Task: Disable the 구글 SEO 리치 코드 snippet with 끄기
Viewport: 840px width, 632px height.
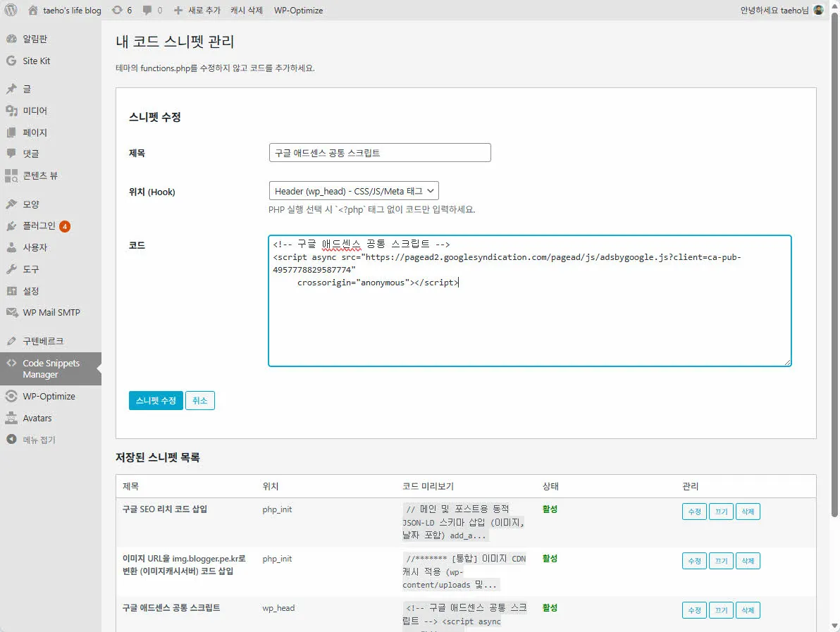Action: 721,512
